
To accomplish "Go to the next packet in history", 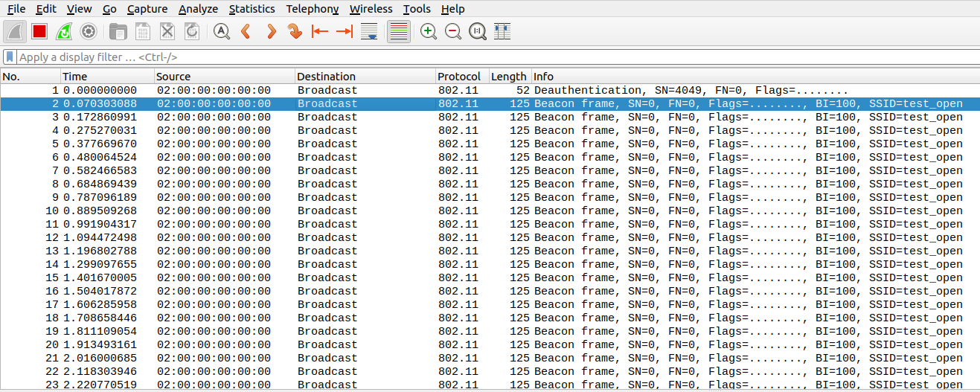I will pyautogui.click(x=271, y=31).
